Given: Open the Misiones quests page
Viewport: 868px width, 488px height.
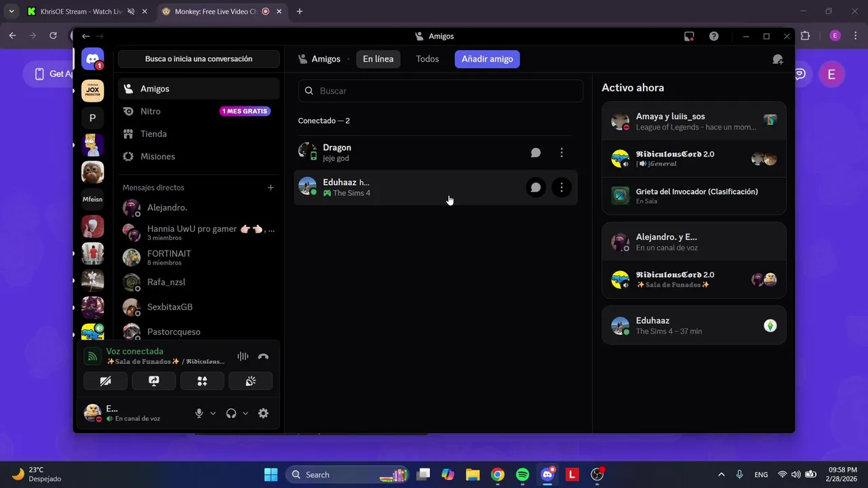Looking at the screenshot, I should pyautogui.click(x=199, y=157).
